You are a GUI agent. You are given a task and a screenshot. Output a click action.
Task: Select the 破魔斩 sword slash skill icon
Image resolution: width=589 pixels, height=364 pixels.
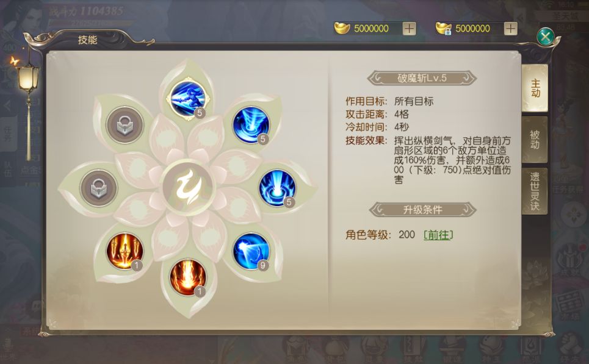click(188, 99)
